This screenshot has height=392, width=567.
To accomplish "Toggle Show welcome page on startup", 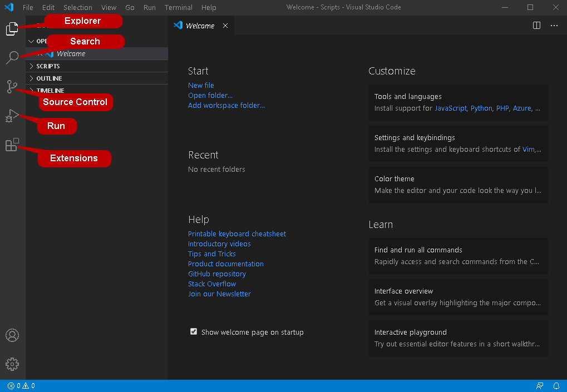I will coord(193,331).
